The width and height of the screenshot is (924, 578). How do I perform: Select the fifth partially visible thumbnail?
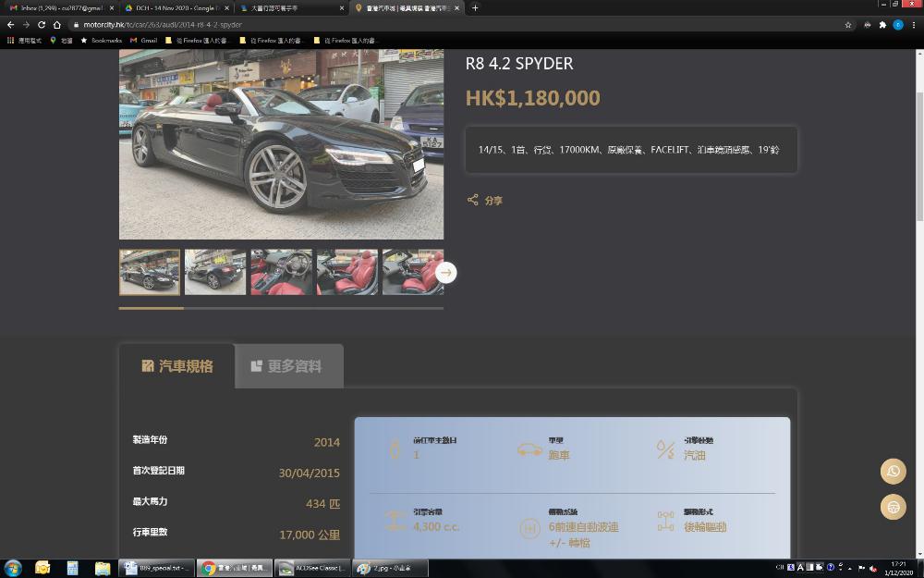pos(412,272)
